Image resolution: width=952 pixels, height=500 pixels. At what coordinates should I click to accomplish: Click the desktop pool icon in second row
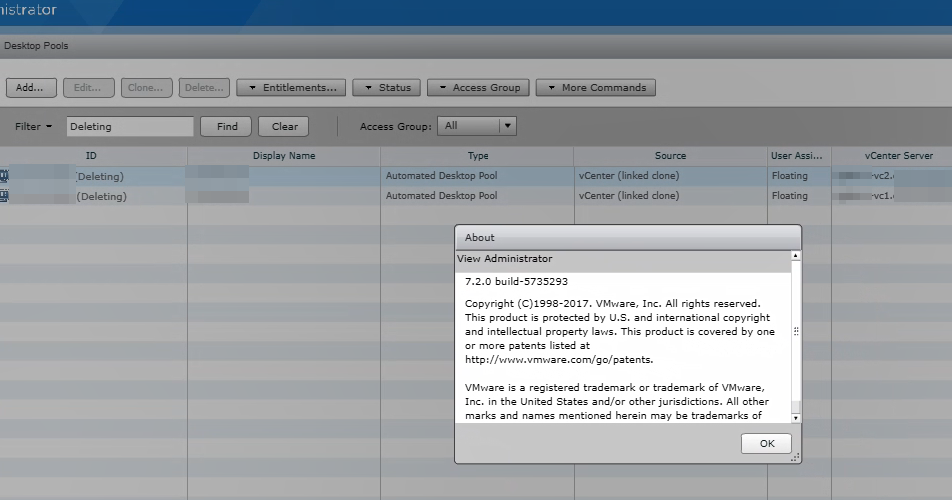pos(3,196)
